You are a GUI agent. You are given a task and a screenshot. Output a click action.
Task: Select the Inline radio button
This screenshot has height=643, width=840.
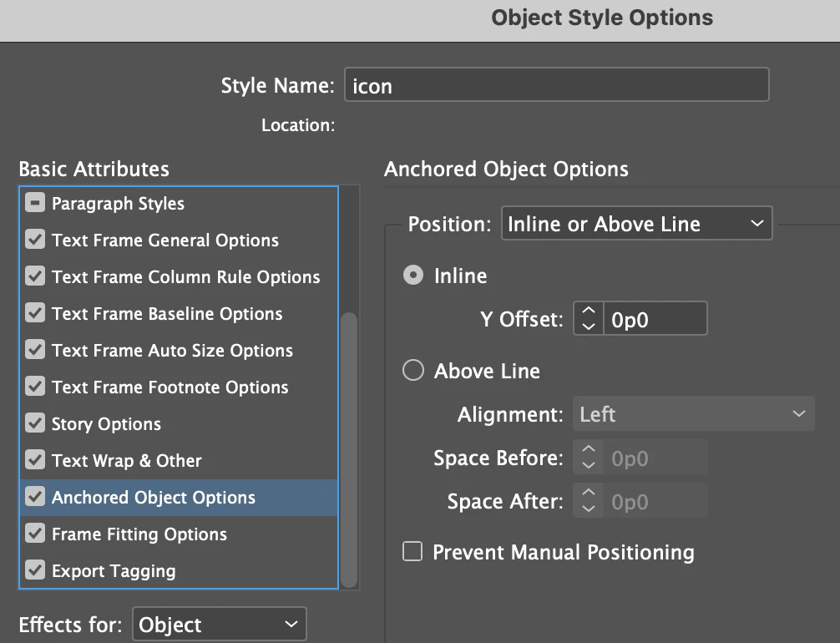(413, 276)
